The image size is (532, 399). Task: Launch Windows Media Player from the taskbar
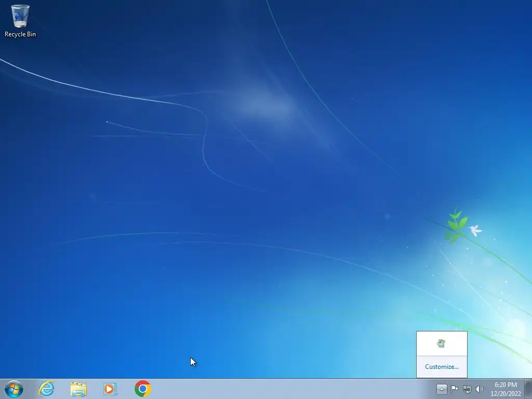point(110,389)
